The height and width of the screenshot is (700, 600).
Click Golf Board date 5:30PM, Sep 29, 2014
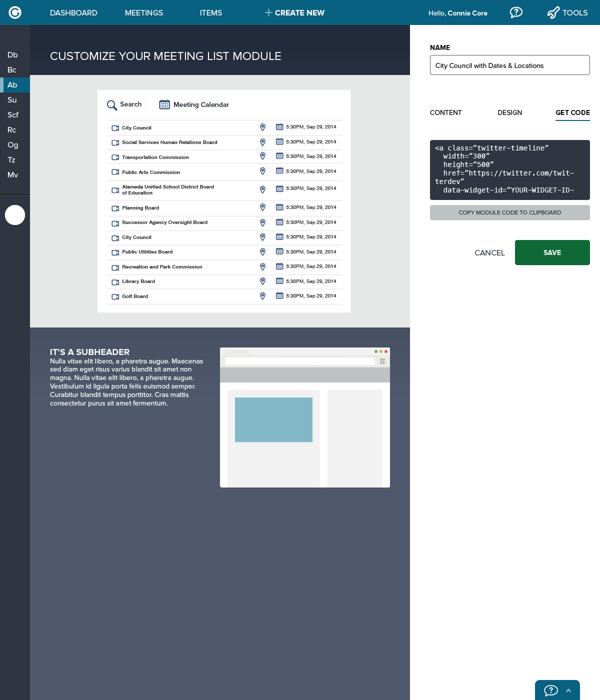coord(311,296)
